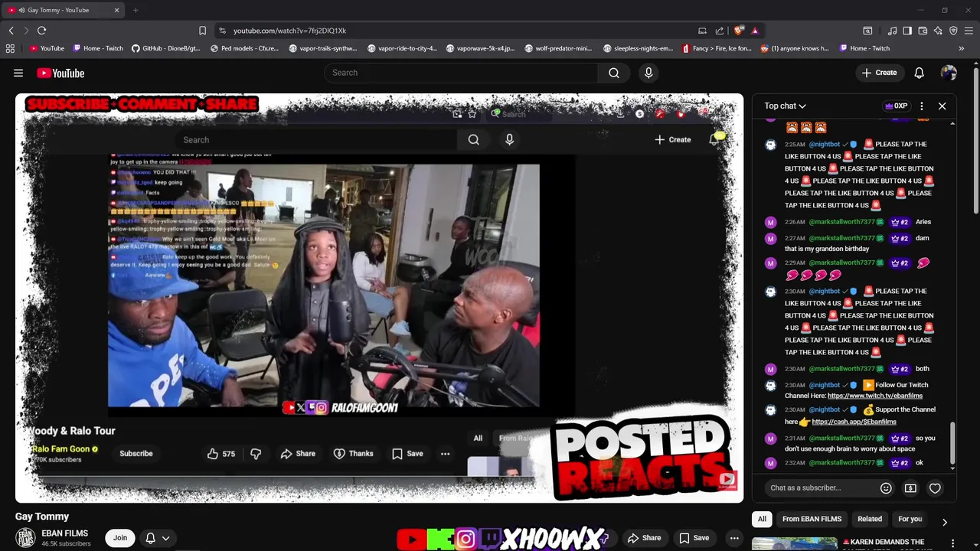Open the 'Fancy > Fire, Ice fon...' bookmark
This screenshot has height=551, width=980.
tap(717, 48)
